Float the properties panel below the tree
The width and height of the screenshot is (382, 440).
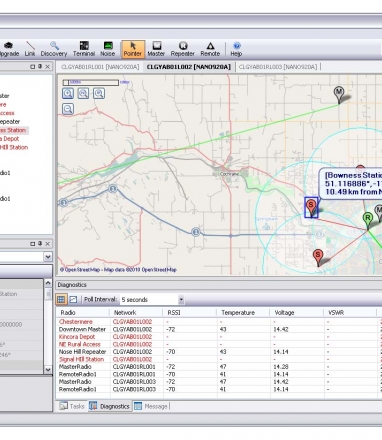click(32, 244)
